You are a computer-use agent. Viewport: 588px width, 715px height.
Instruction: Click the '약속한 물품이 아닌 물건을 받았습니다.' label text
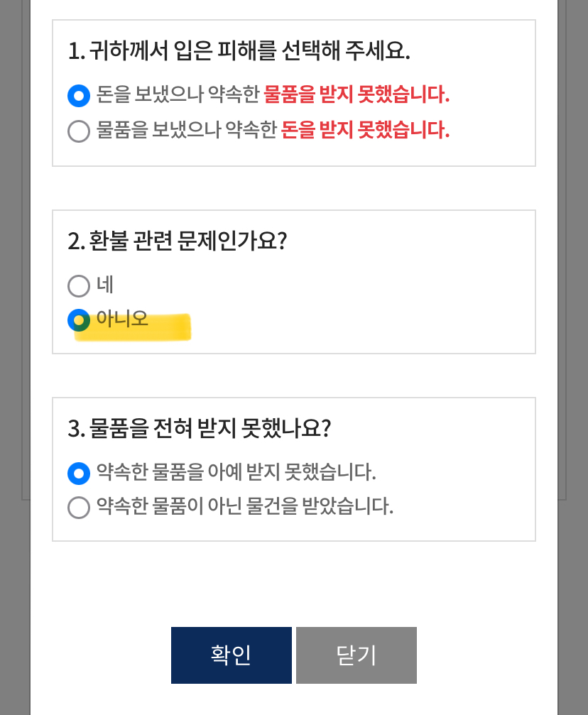pyautogui.click(x=244, y=507)
